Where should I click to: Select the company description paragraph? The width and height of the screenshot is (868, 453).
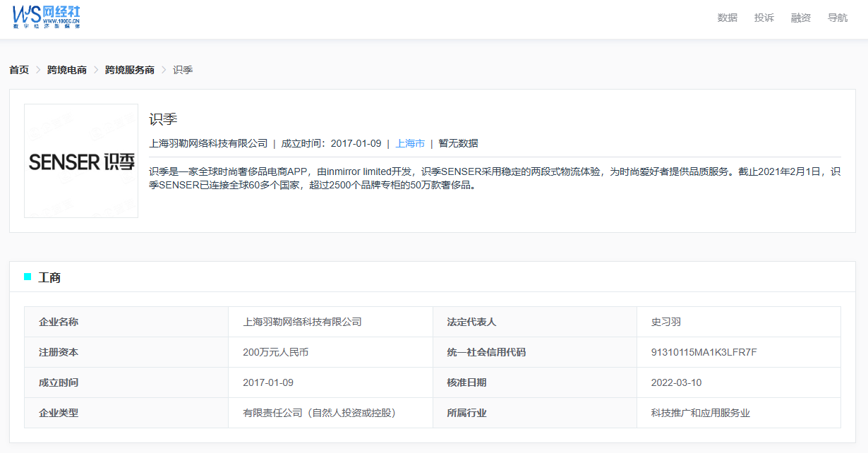click(495, 179)
